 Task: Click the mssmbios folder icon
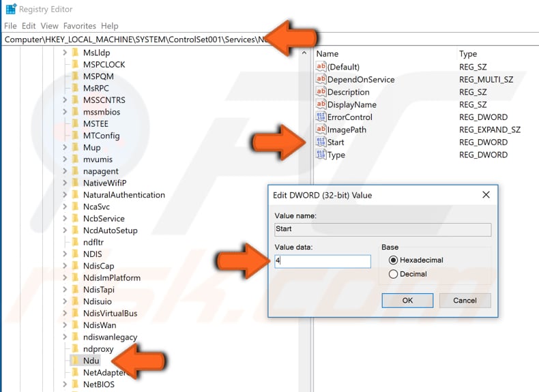point(75,112)
